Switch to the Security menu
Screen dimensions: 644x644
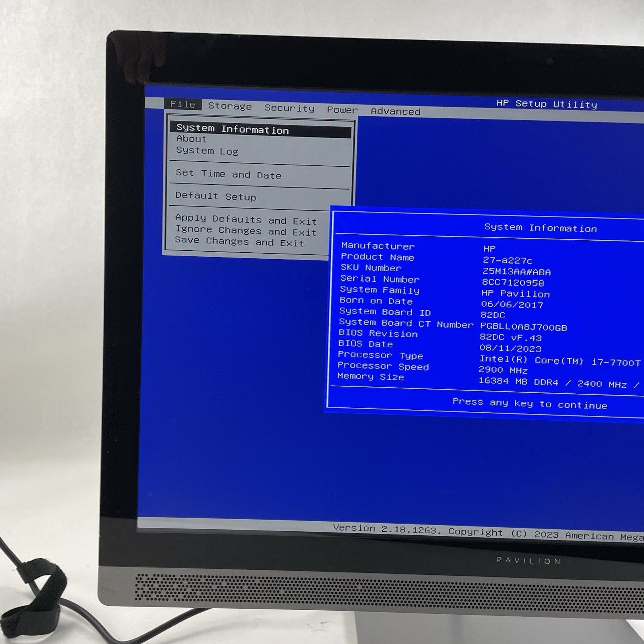click(289, 108)
